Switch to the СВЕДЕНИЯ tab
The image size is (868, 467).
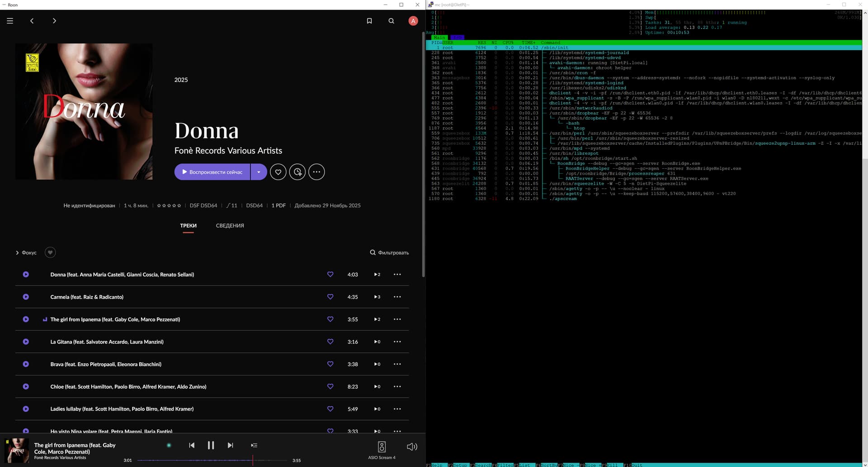tap(230, 225)
